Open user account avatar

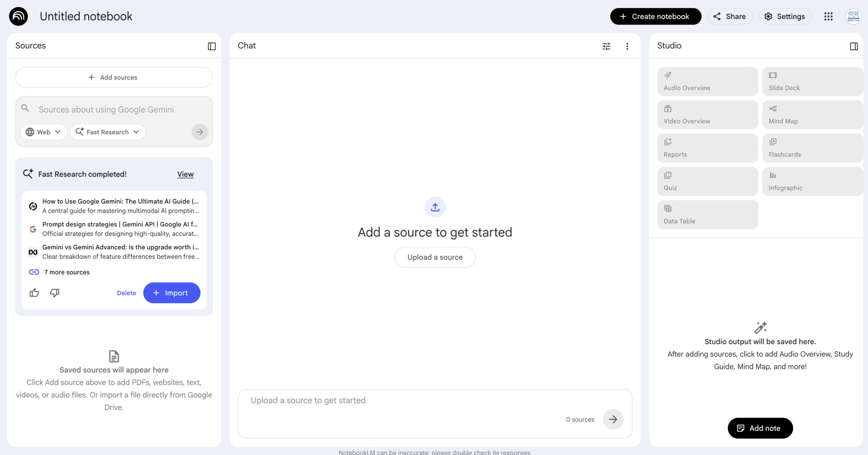pos(853,16)
